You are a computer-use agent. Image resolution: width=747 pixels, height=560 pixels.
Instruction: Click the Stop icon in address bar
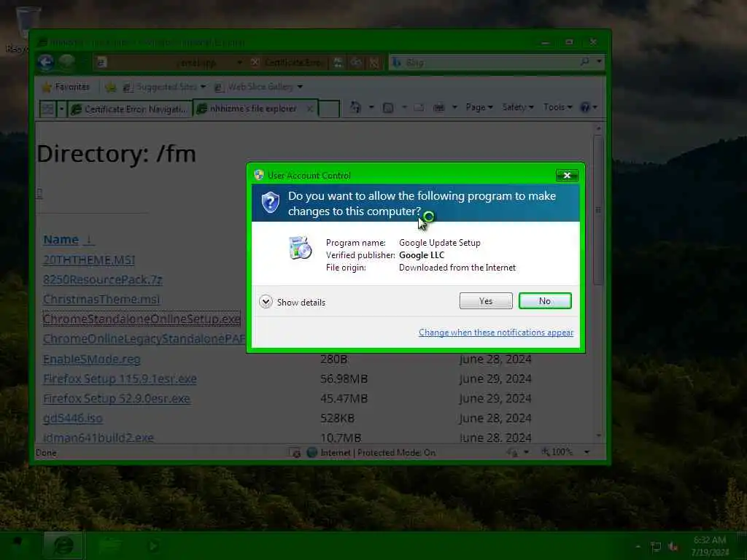374,63
